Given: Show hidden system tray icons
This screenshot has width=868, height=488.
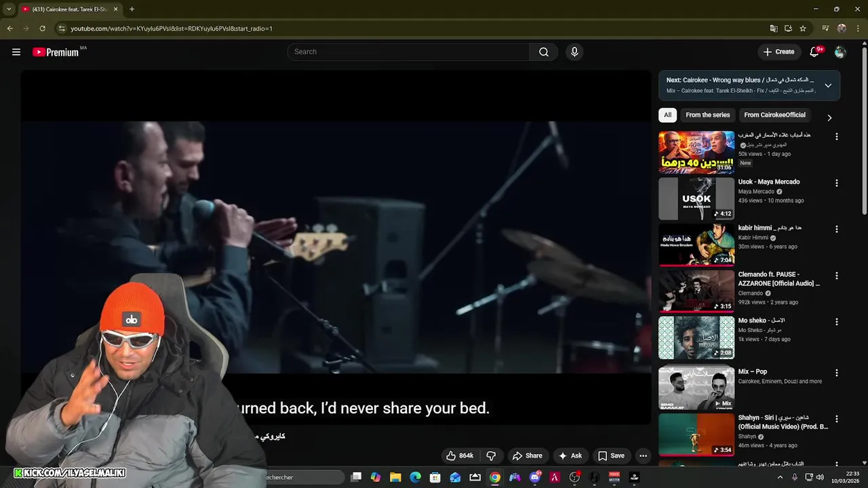Looking at the screenshot, I should point(780,477).
